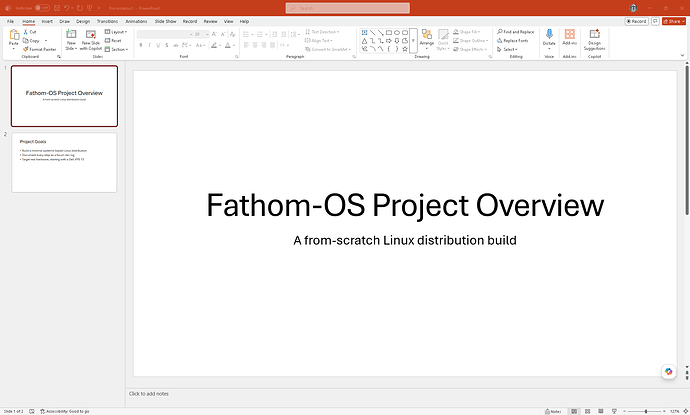The height and width of the screenshot is (415, 690).
Task: Open the Change Case dropdown
Action: tap(200, 45)
